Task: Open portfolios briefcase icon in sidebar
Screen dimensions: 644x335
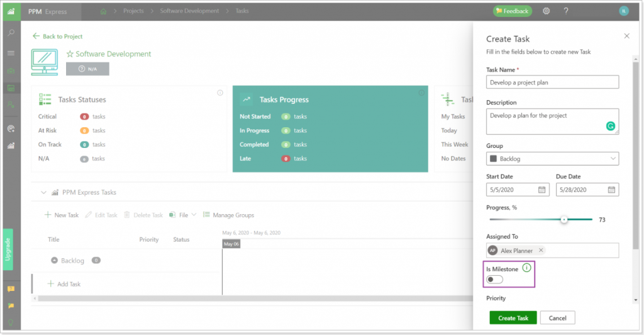Action: [11, 71]
